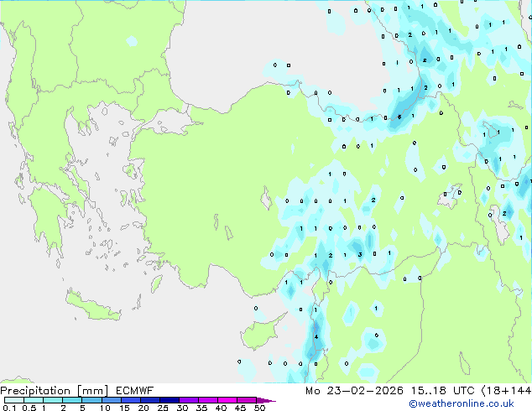
Task: Click the '0.1' legend tick label
Action: point(9,408)
